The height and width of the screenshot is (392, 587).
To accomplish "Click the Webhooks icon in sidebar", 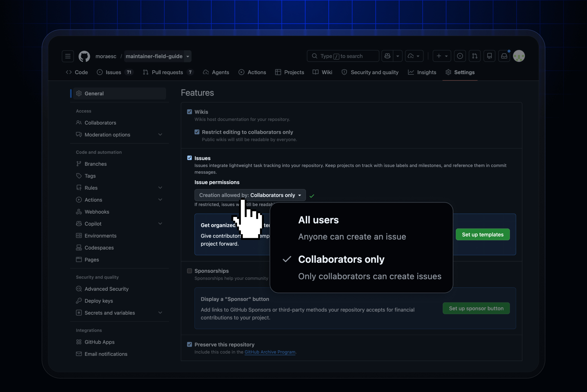I will pos(79,212).
